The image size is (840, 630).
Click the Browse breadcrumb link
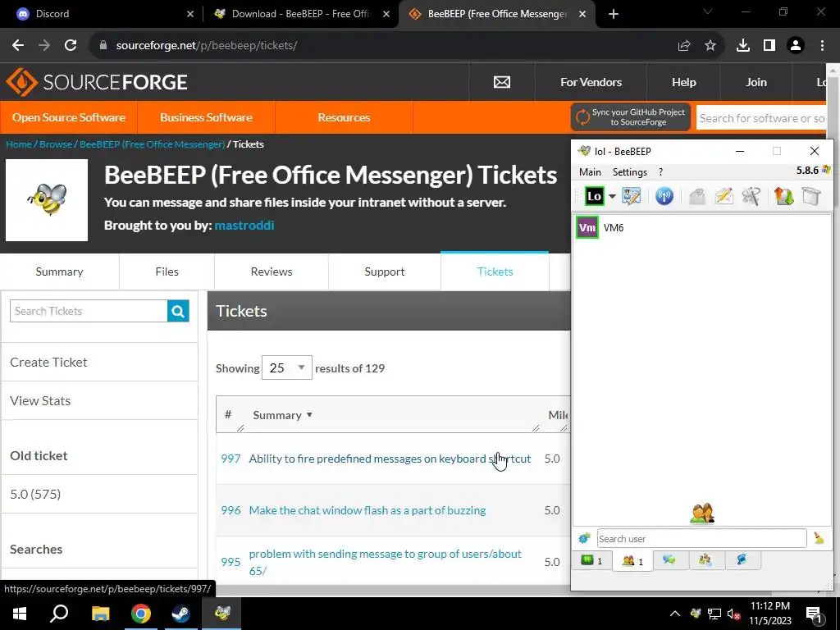click(56, 144)
